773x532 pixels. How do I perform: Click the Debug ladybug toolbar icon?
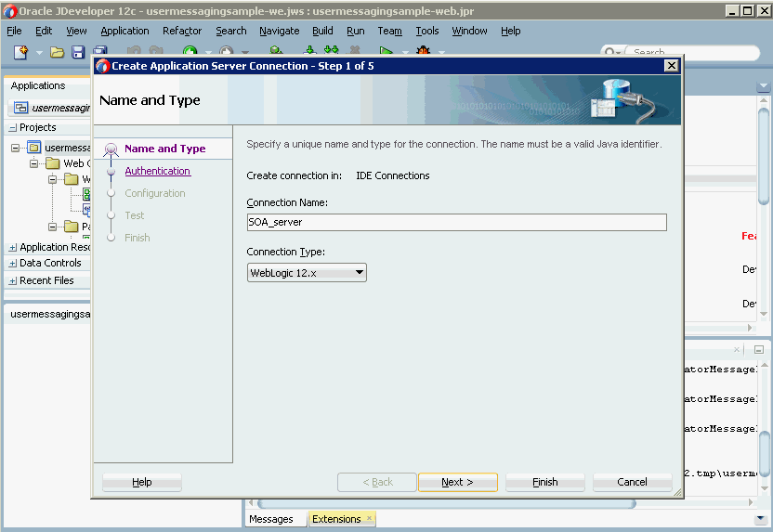(x=423, y=51)
